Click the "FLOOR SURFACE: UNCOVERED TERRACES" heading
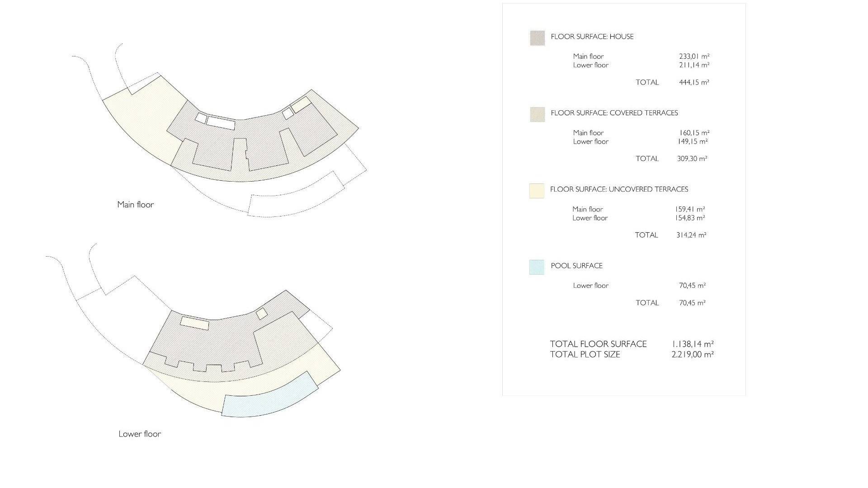Viewport: 868px width, 488px height. click(x=618, y=189)
